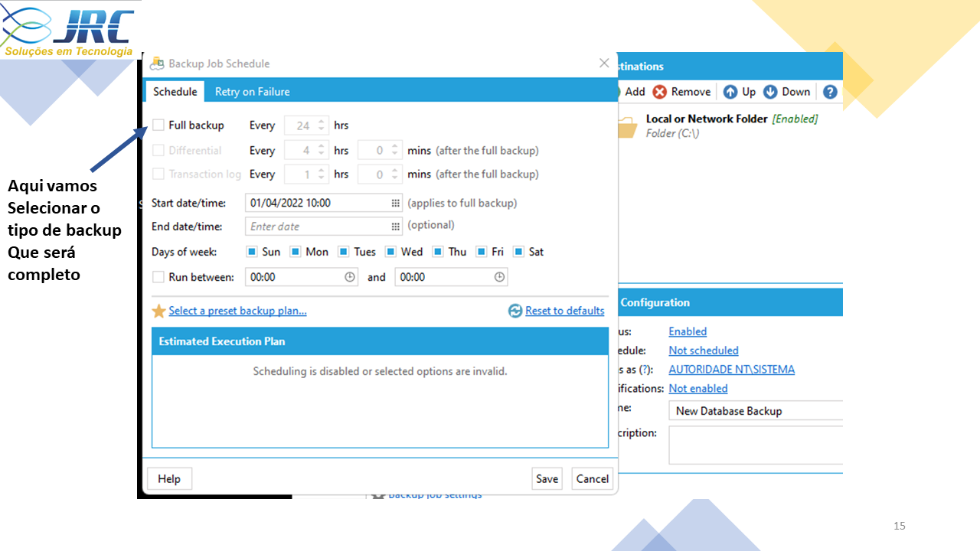The width and height of the screenshot is (980, 551).
Task: Move the destination Up
Action: [740, 91]
